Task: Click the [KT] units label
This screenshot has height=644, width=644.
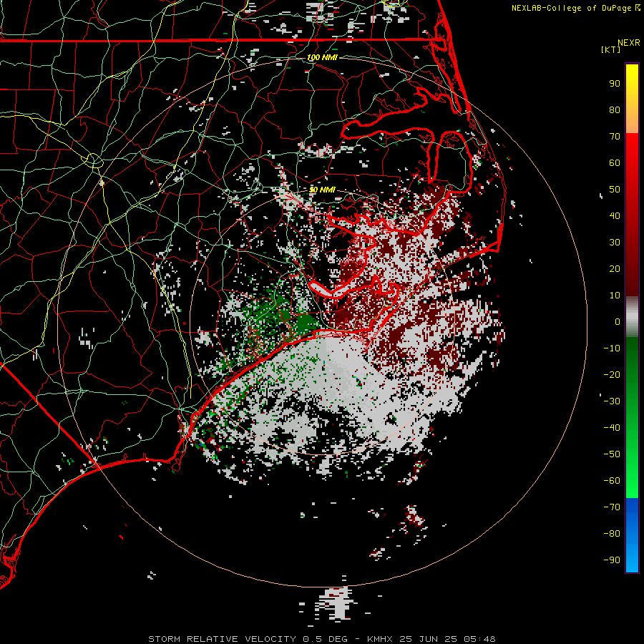Action: pos(610,49)
